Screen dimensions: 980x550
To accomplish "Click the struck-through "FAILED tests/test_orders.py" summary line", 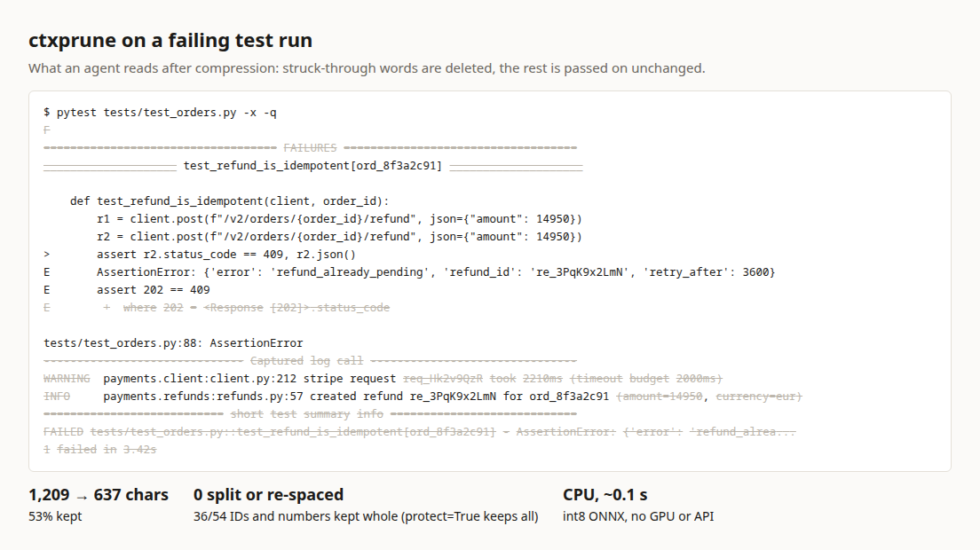I will (419, 432).
